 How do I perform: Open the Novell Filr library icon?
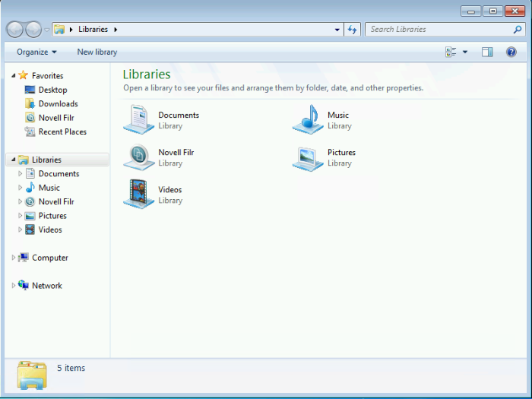click(139, 157)
